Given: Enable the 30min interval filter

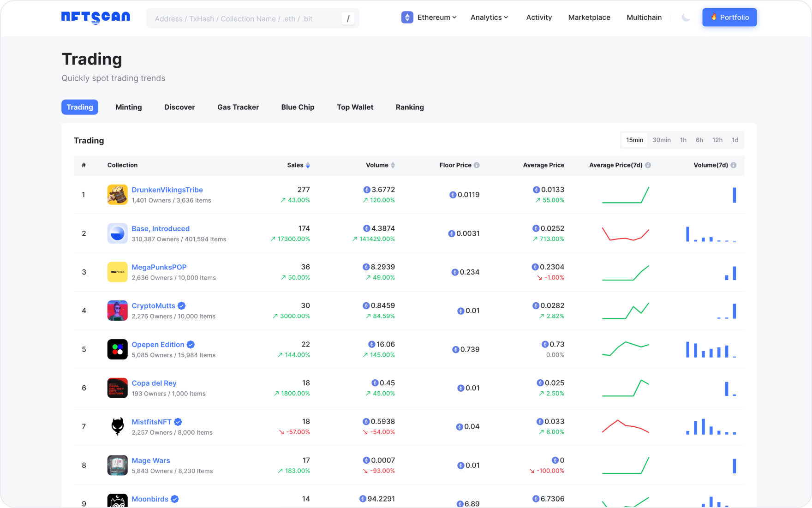Looking at the screenshot, I should pos(662,140).
